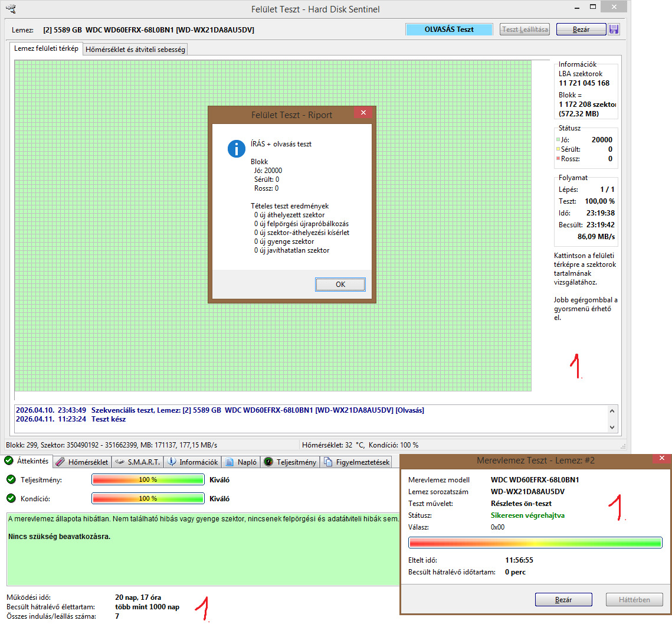Click the green Jó status legend square
The image size is (672, 627).
[558, 139]
